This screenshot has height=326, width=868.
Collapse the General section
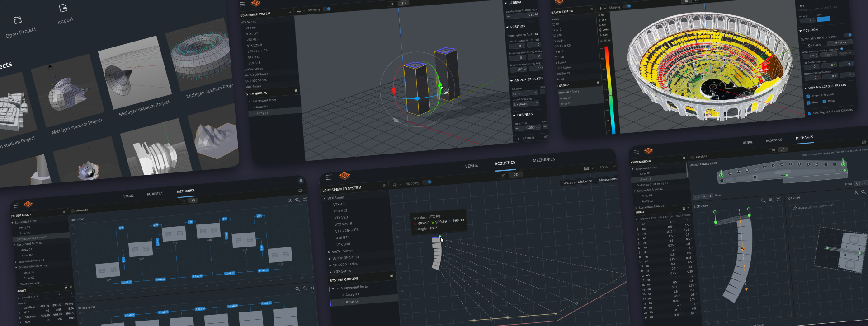[506, 3]
